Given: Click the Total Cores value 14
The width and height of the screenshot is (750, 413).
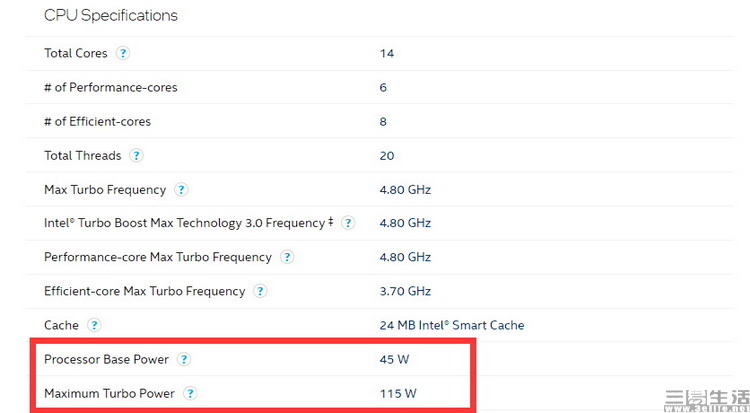Looking at the screenshot, I should (387, 53).
